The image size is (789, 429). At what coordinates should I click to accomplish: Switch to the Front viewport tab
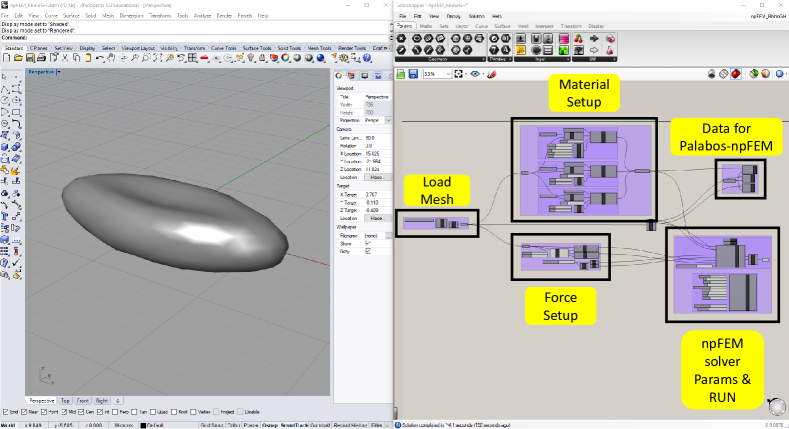click(83, 401)
